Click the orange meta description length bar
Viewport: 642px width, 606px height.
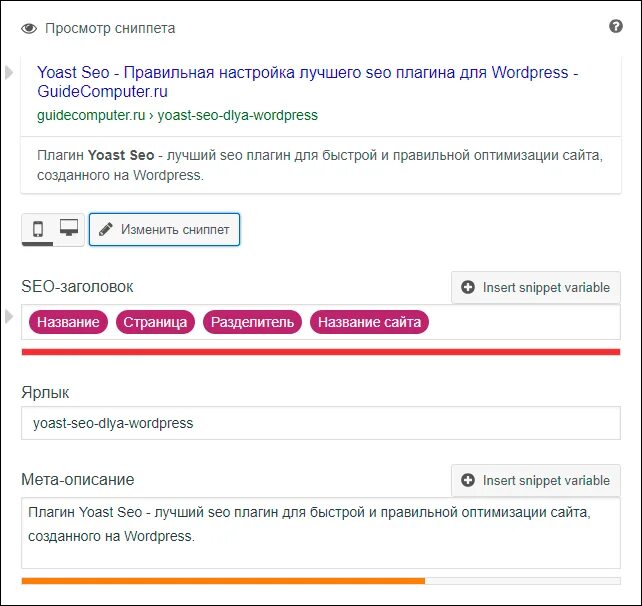click(x=222, y=580)
